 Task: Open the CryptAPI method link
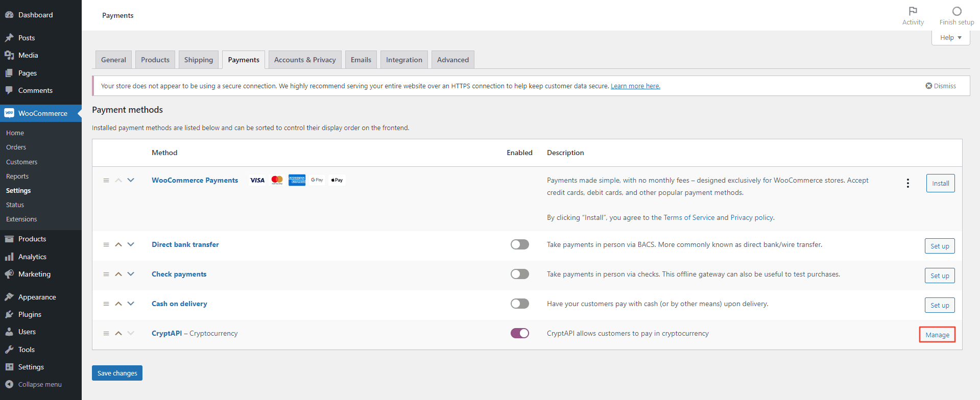(x=166, y=333)
